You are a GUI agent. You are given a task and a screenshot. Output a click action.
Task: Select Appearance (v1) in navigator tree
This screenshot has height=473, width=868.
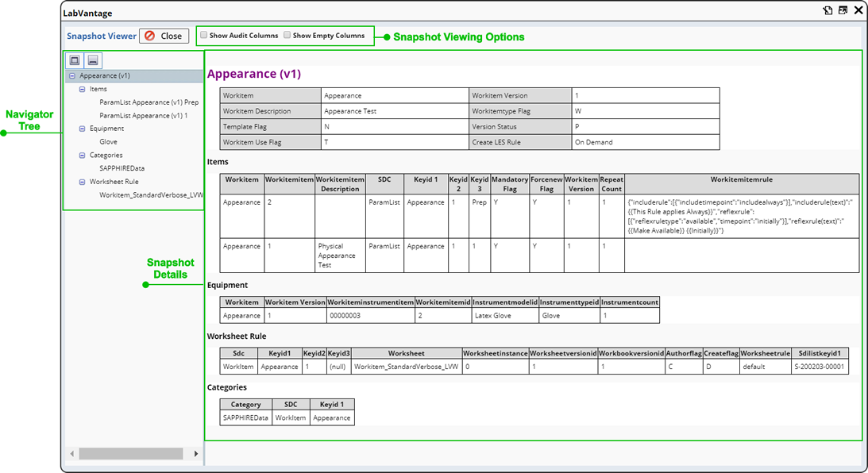[x=105, y=75]
